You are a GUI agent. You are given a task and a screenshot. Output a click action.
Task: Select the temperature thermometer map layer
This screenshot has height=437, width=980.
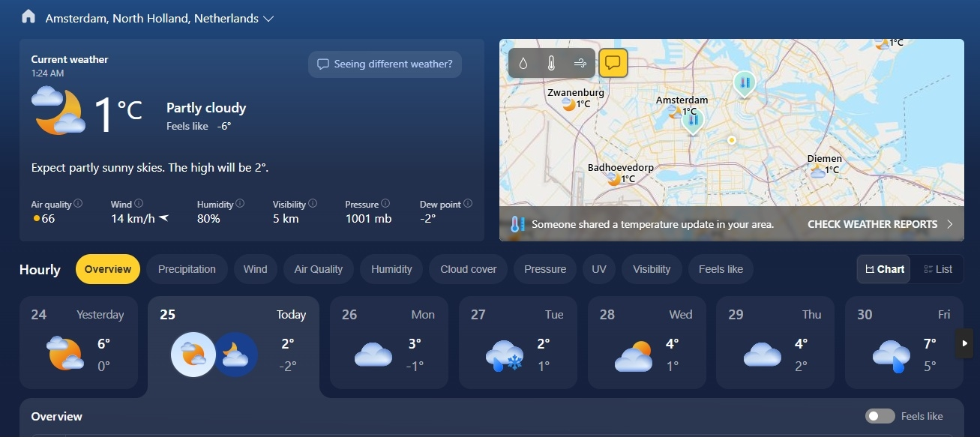(551, 64)
